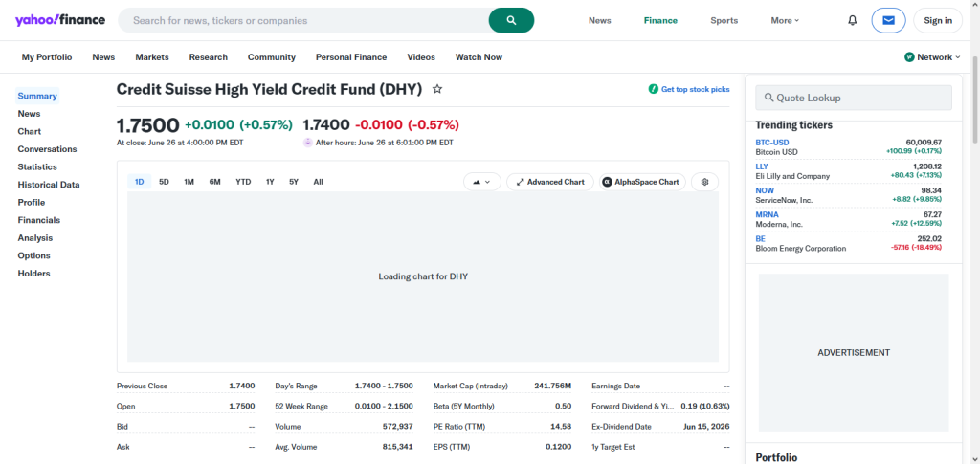Add DHY to watchlist with star icon
The width and height of the screenshot is (980, 464).
pyautogui.click(x=437, y=89)
